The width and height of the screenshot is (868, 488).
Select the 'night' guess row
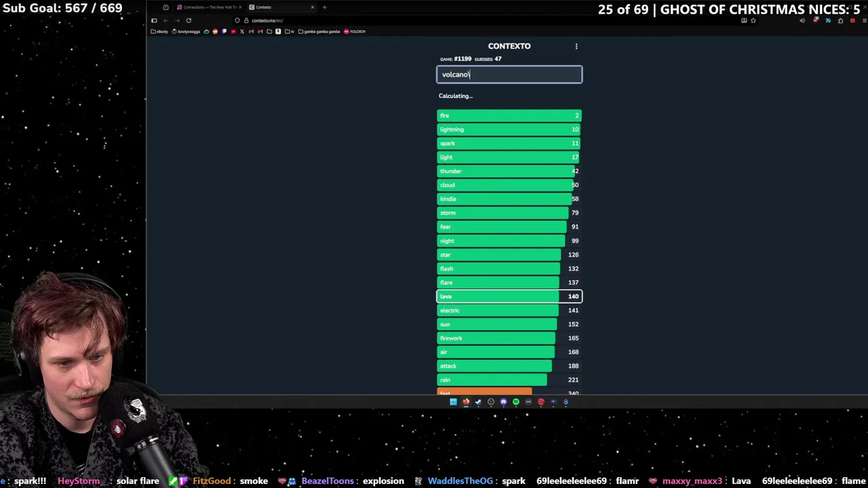[509, 241]
